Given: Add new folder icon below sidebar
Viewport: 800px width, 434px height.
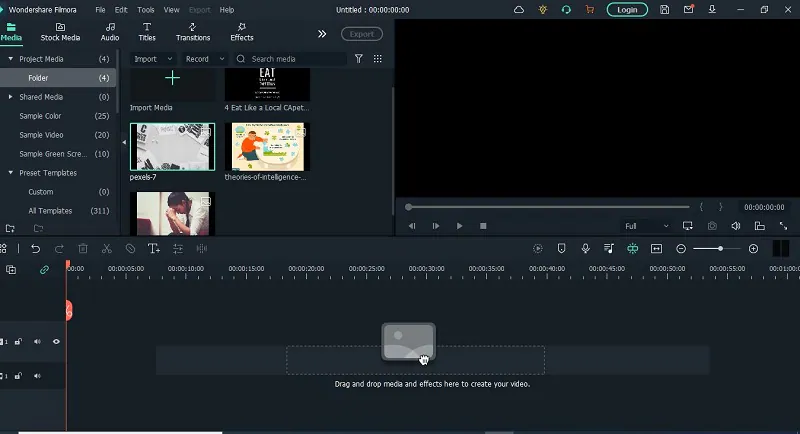Looking at the screenshot, I should (10, 228).
